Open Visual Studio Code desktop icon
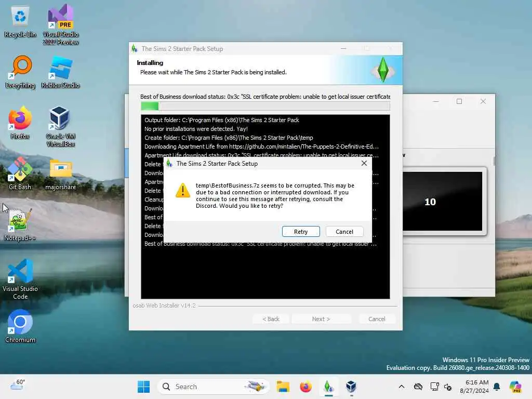This screenshot has width=532, height=399. click(20, 279)
